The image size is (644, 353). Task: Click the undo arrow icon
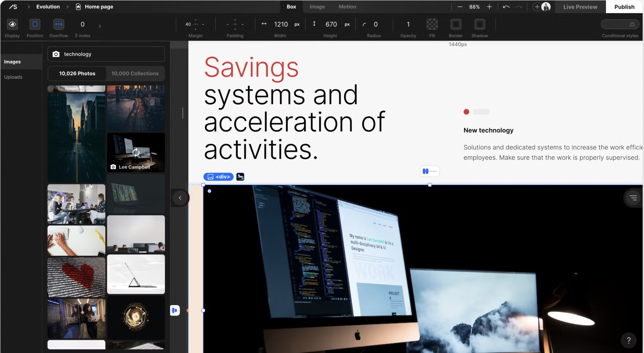(506, 7)
